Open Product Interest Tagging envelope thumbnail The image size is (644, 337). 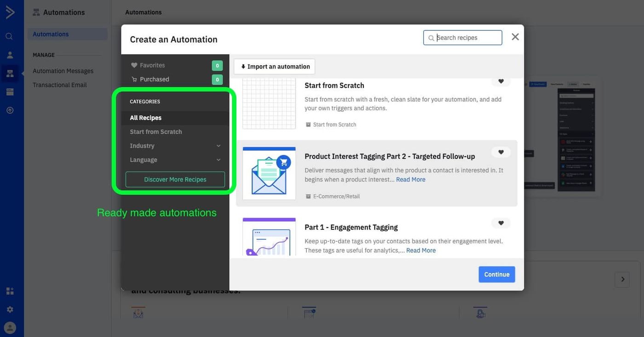click(x=269, y=173)
